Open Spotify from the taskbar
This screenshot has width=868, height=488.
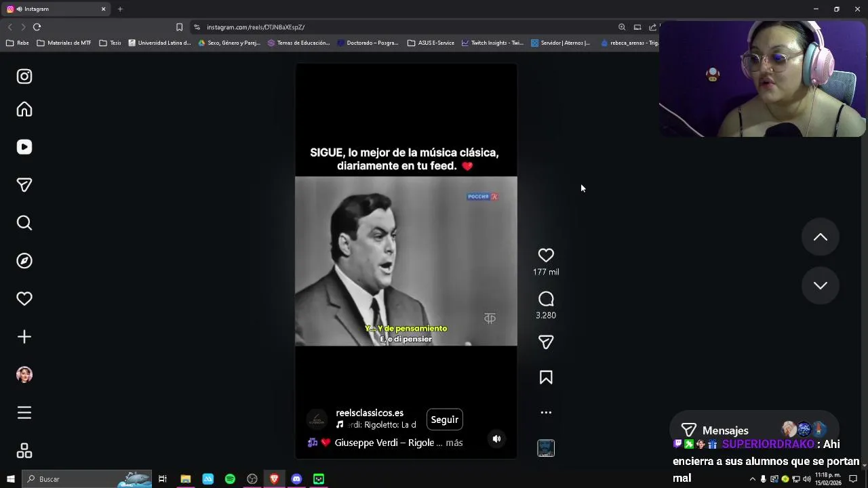(x=230, y=479)
